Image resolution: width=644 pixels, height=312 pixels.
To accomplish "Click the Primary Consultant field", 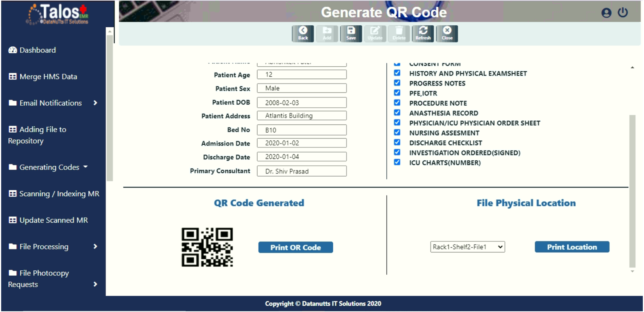I will click(302, 171).
